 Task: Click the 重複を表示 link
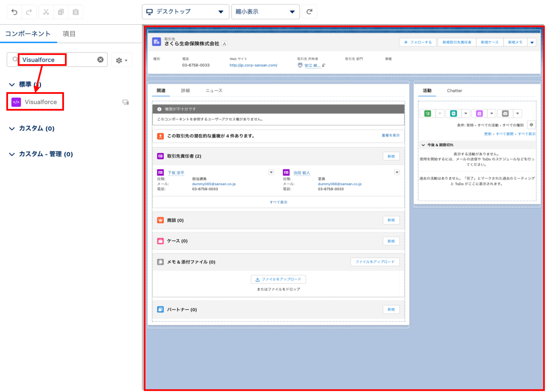click(x=390, y=135)
